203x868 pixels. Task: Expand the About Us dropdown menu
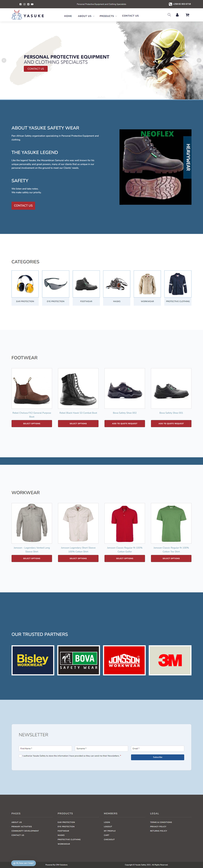point(86,16)
